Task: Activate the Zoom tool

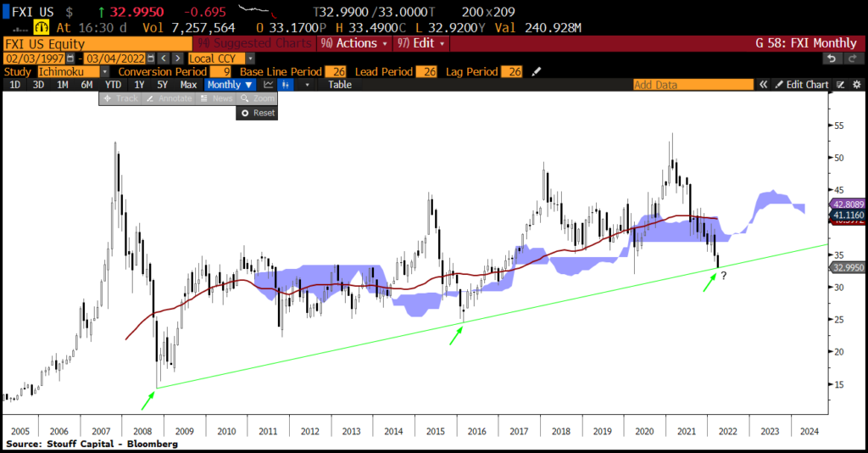Action: click(x=258, y=98)
